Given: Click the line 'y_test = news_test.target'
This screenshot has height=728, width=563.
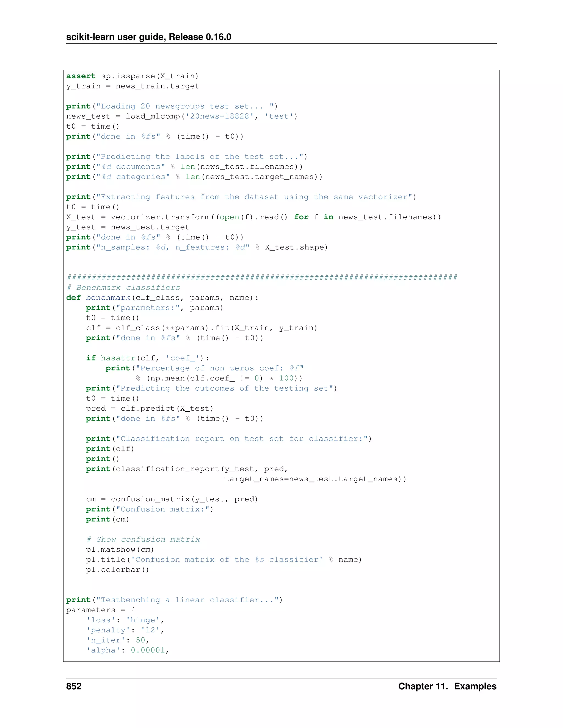Looking at the screenshot, I should pos(128,227).
